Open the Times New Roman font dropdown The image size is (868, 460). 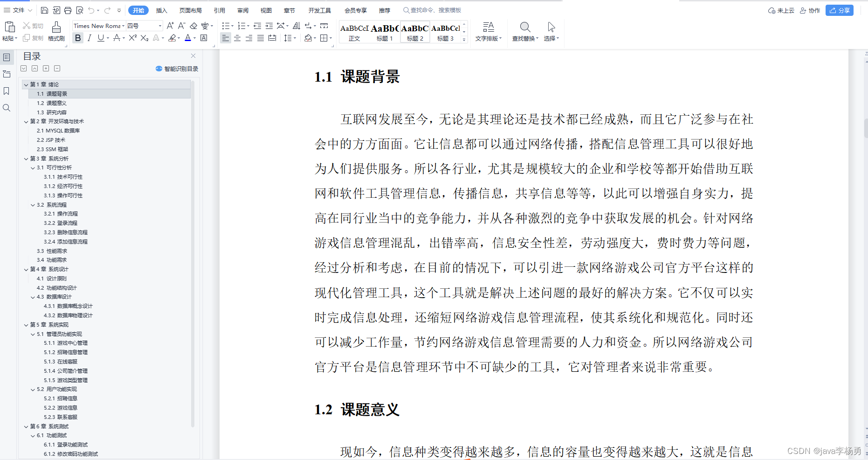tap(123, 26)
